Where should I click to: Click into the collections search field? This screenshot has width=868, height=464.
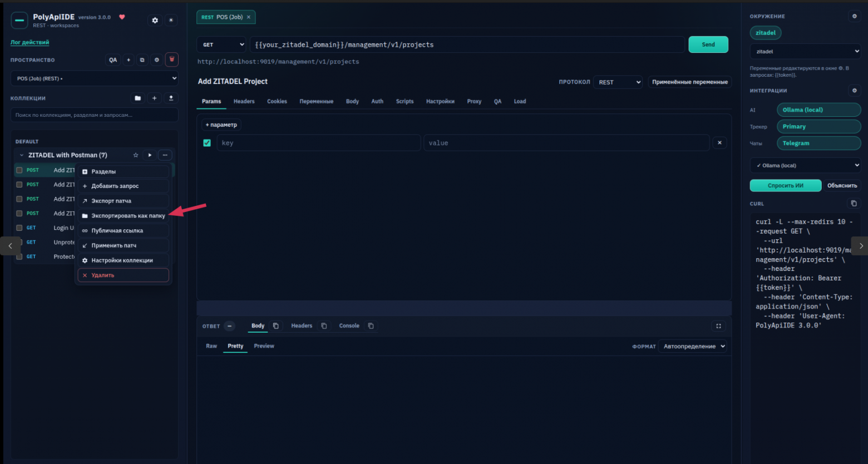tap(94, 115)
